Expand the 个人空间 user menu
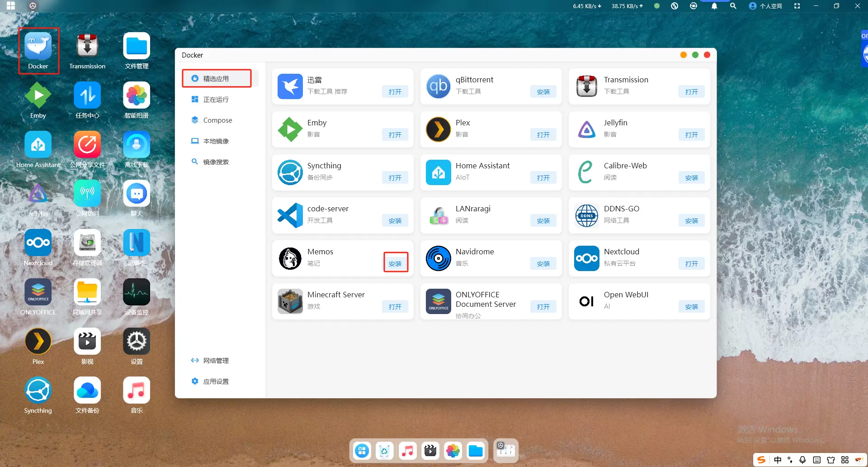This screenshot has width=868, height=467. (765, 6)
